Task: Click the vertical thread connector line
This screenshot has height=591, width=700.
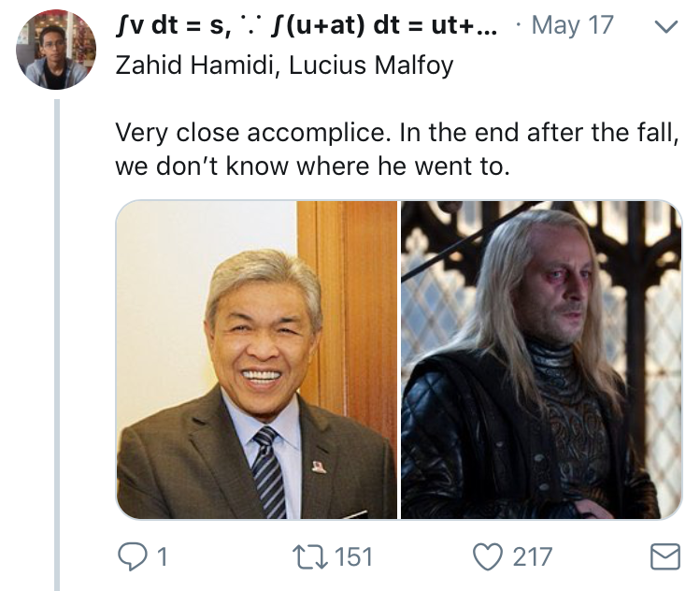Action: [x=57, y=345]
